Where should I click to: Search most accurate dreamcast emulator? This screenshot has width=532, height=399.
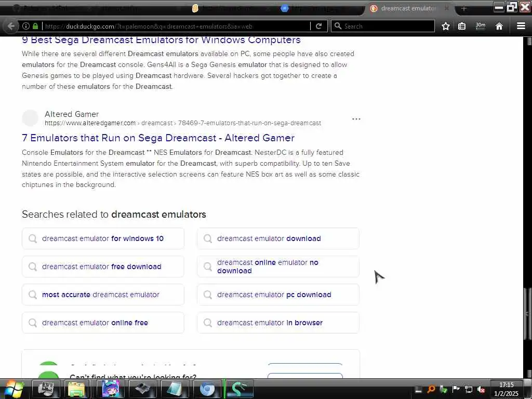pyautogui.click(x=103, y=295)
